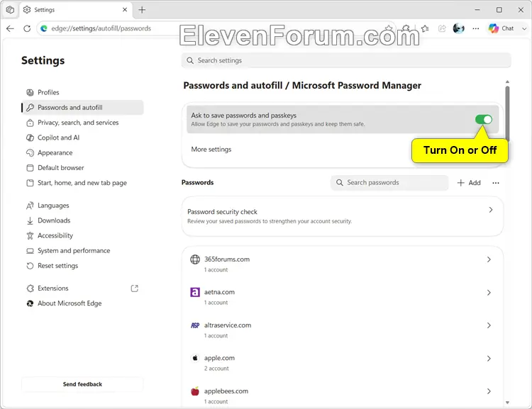Open About Microsoft Edge
The width and height of the screenshot is (532, 409).
click(x=82, y=303)
